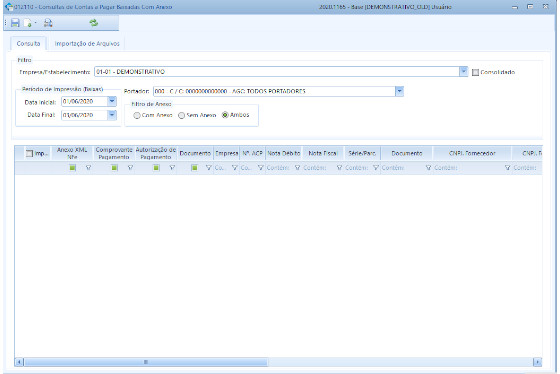Click filter funnel under Autorização de Pagamento column
Image resolution: width=560 pixels, height=374 pixels.
[x=172, y=168]
